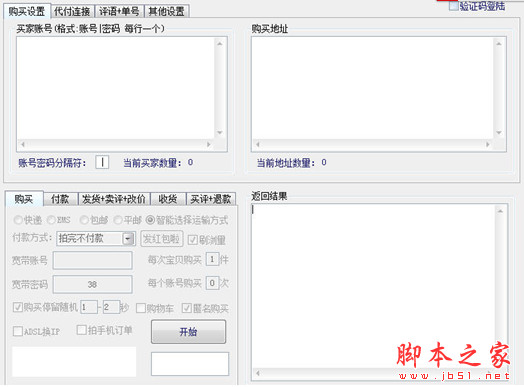Switch to the 购买设置 tab
This screenshot has width=524, height=387.
pyautogui.click(x=27, y=11)
